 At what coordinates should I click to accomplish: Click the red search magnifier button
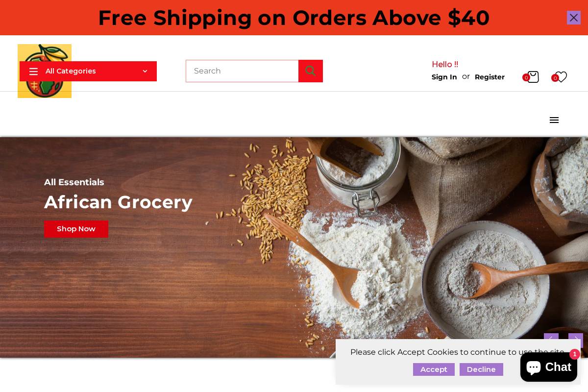(x=311, y=71)
